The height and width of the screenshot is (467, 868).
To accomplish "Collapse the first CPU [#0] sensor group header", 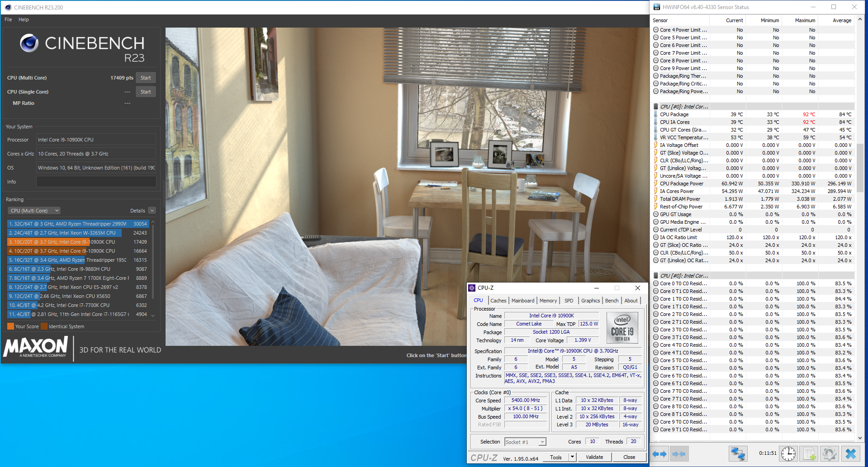I will [x=684, y=107].
